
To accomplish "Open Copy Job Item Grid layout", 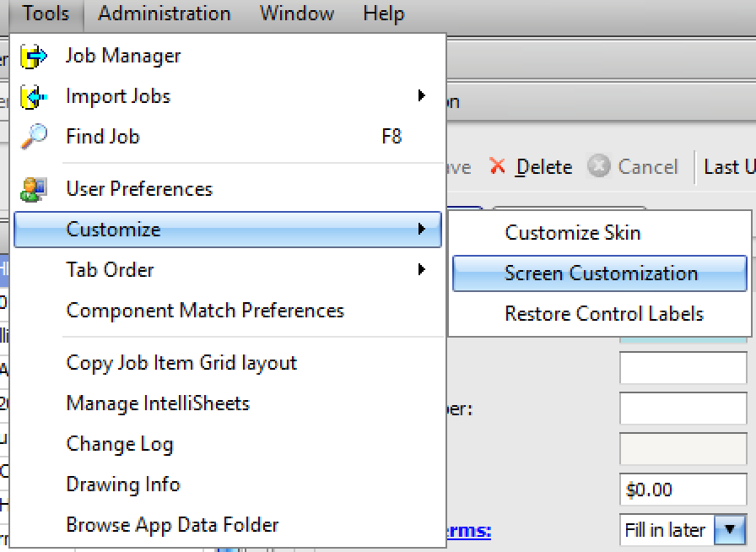I will coord(181,363).
